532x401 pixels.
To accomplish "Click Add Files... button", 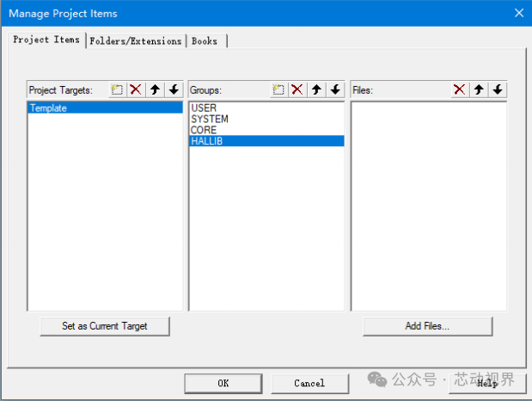I will tap(427, 326).
